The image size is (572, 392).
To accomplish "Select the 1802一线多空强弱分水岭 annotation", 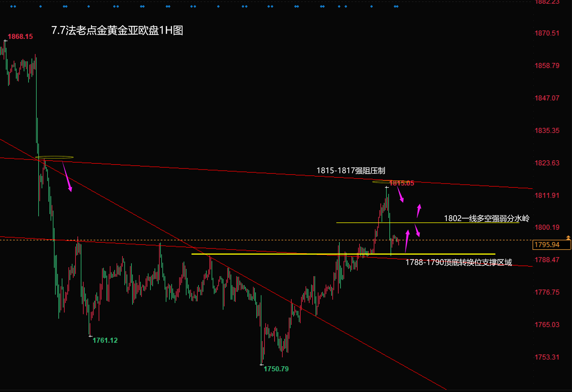I will [x=486, y=219].
